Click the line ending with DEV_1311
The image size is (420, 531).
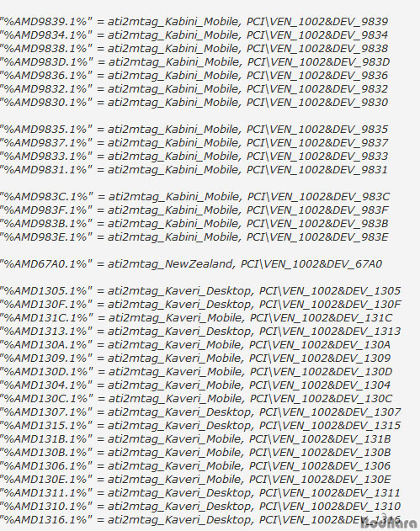coord(200,493)
